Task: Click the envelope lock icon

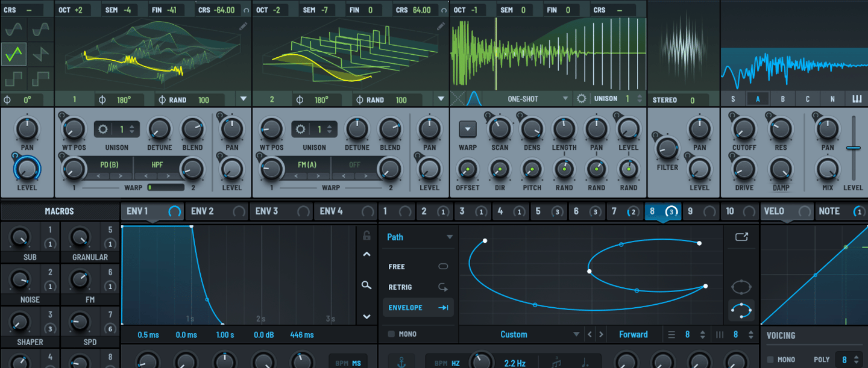Action: [366, 235]
